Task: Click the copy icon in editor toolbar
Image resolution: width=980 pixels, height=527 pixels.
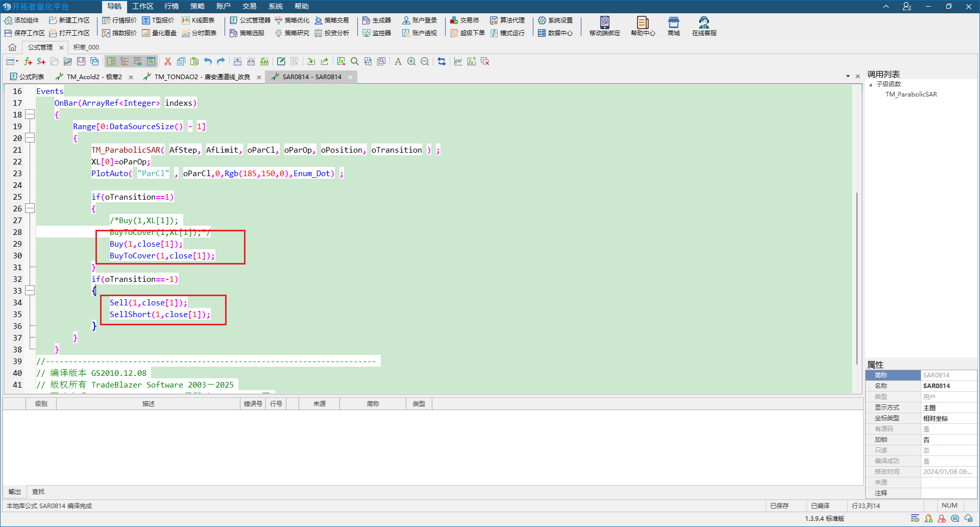Action: coord(181,61)
